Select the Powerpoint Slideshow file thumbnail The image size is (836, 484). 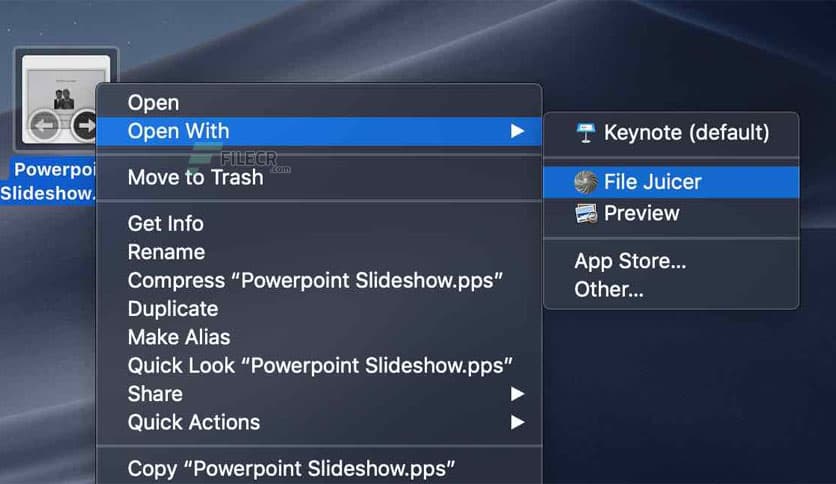[x=59, y=99]
